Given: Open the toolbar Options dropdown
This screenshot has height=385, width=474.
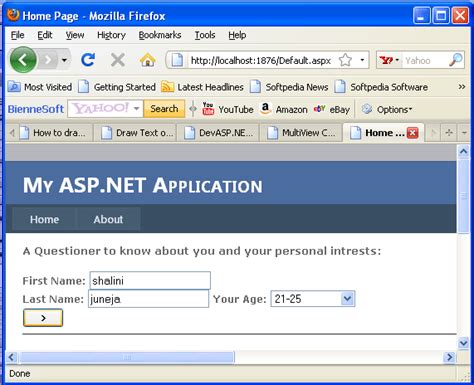Looking at the screenshot, I should pyautogui.click(x=387, y=109).
